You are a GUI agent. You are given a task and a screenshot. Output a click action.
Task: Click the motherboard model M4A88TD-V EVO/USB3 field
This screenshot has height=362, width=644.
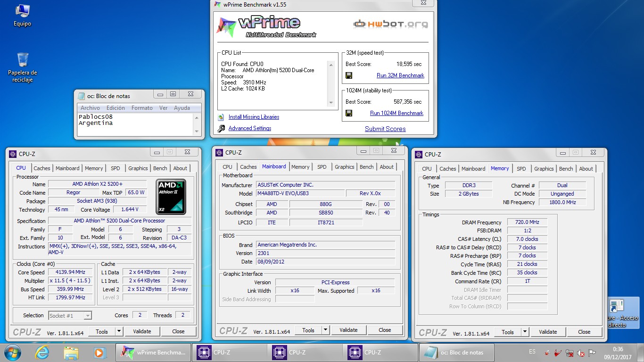[x=300, y=193]
